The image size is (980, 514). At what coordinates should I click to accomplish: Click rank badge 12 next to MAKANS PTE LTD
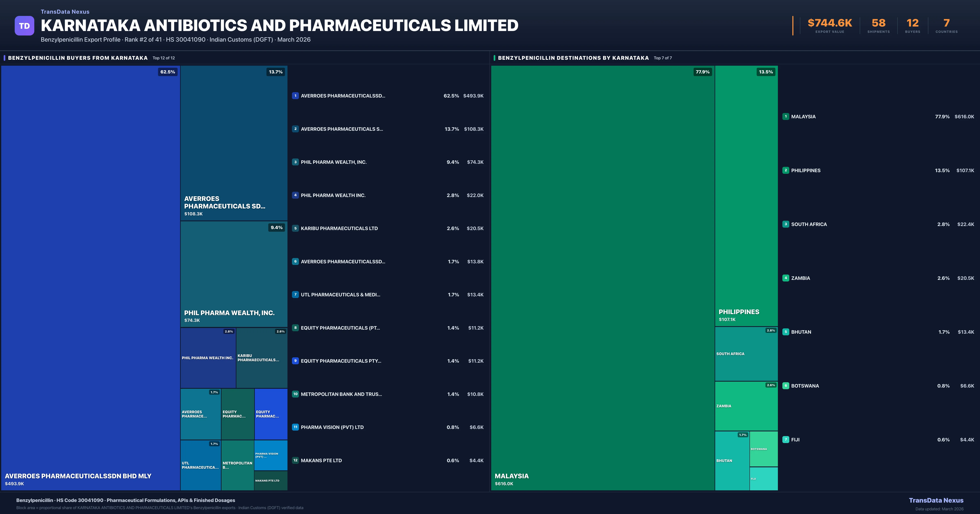[295, 460]
